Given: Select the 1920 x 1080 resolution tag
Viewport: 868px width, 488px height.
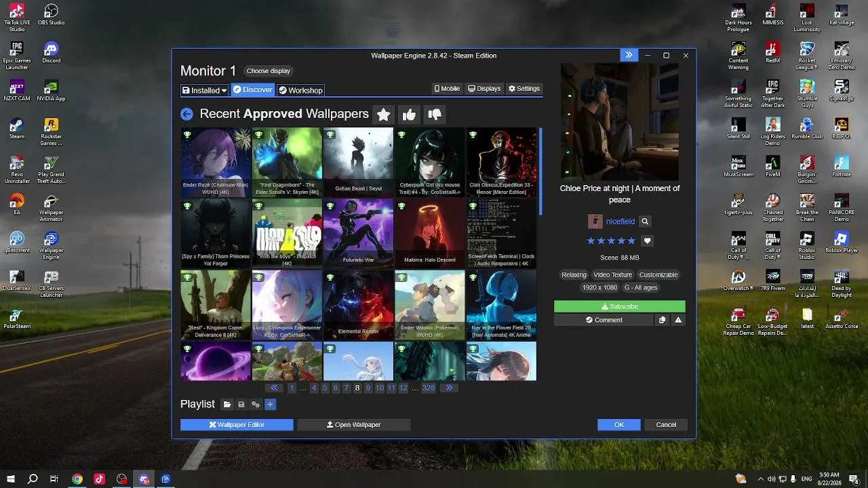Looking at the screenshot, I should [x=600, y=288].
